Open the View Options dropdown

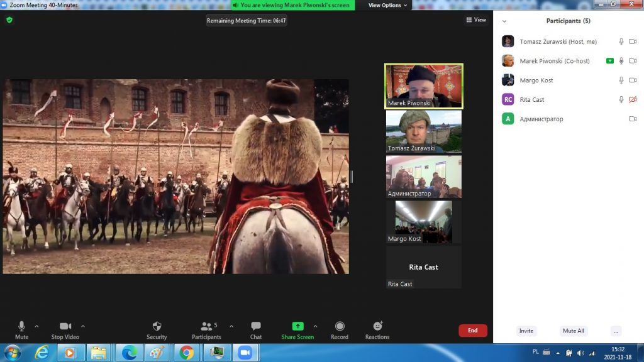(x=387, y=5)
